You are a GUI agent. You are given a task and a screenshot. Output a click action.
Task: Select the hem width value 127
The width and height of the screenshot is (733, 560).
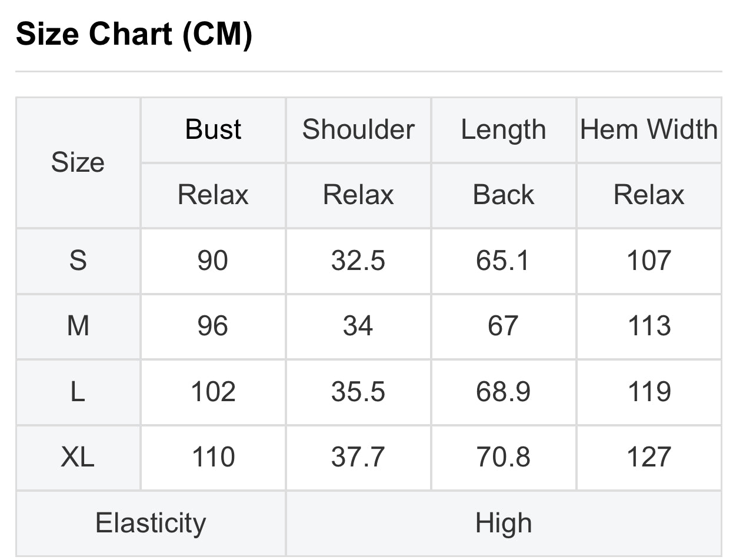click(649, 457)
